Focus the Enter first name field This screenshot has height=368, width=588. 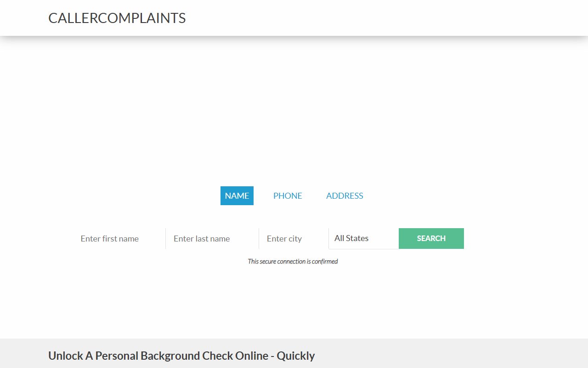(119, 239)
